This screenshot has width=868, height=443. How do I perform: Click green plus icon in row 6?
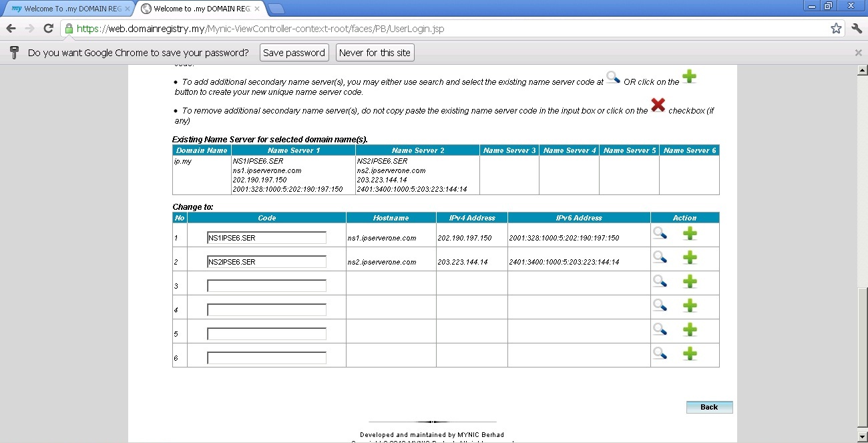pyautogui.click(x=690, y=353)
